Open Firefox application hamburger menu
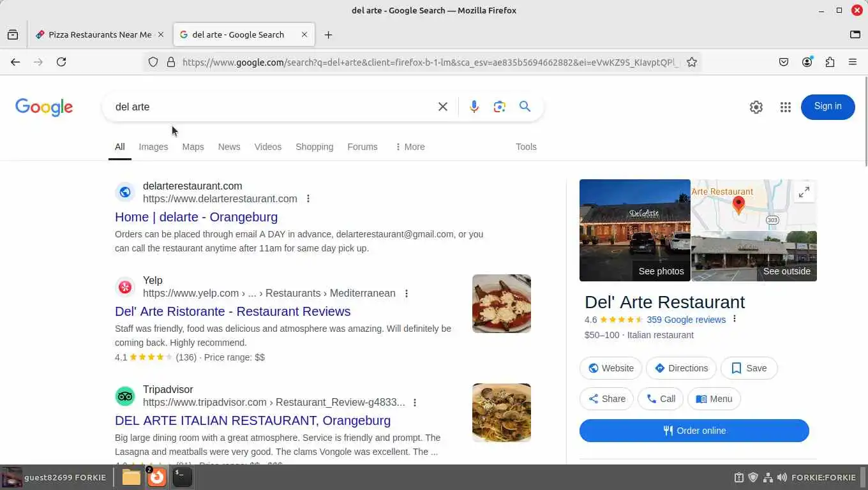This screenshot has height=490, width=868. [853, 62]
